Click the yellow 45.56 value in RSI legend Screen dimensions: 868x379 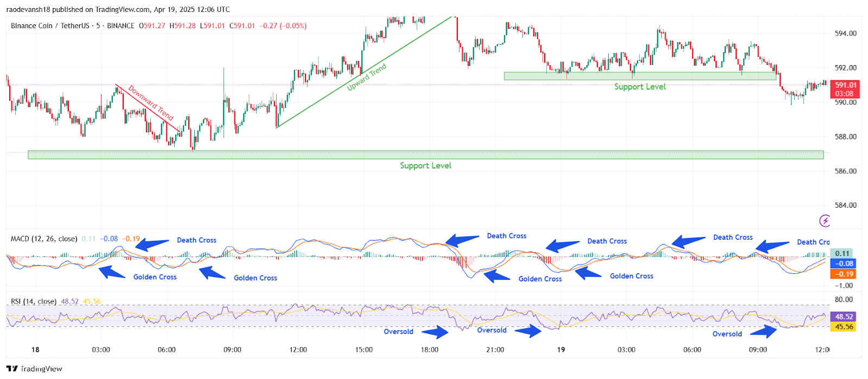tap(92, 301)
